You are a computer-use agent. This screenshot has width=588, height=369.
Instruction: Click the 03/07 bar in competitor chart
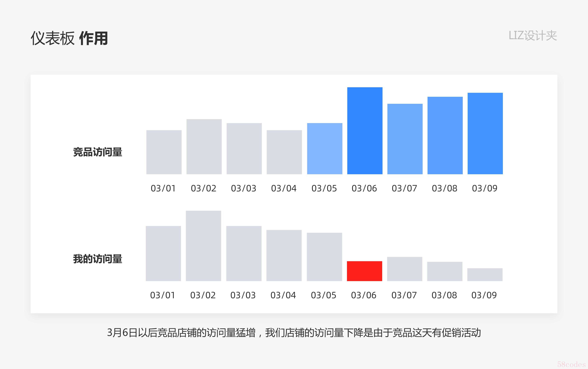[405, 139]
